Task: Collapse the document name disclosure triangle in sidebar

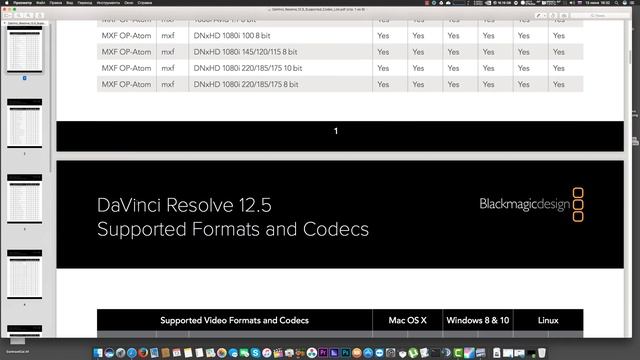Action: (x=4, y=23)
